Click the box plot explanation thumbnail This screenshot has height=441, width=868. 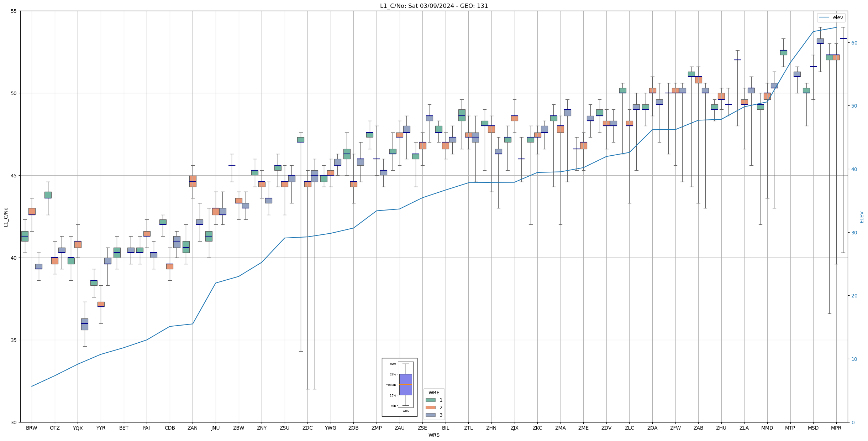pyautogui.click(x=399, y=387)
